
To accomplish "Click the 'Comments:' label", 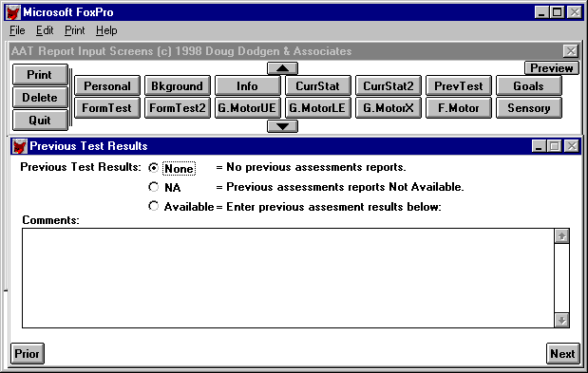I will tap(51, 220).
